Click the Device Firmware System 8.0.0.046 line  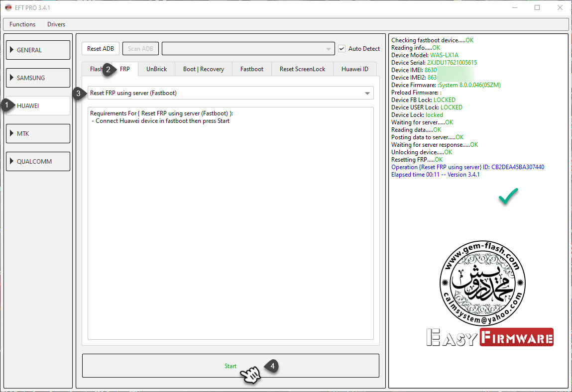446,85
